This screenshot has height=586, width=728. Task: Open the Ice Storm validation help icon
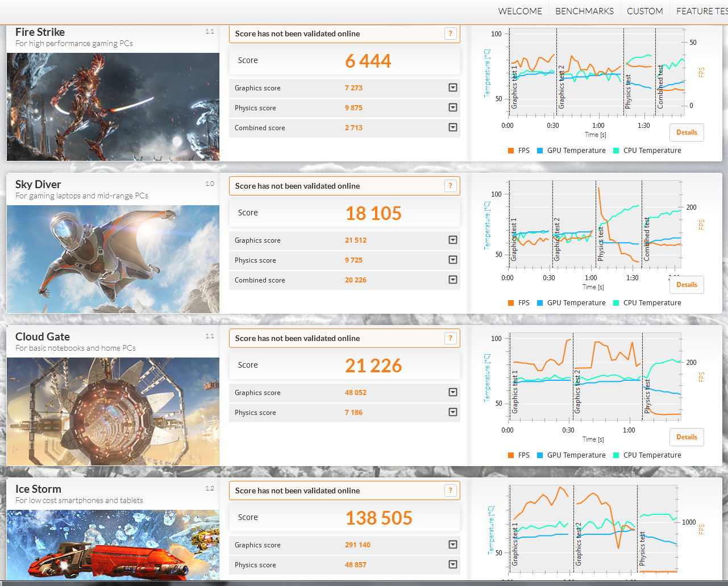[x=451, y=491]
